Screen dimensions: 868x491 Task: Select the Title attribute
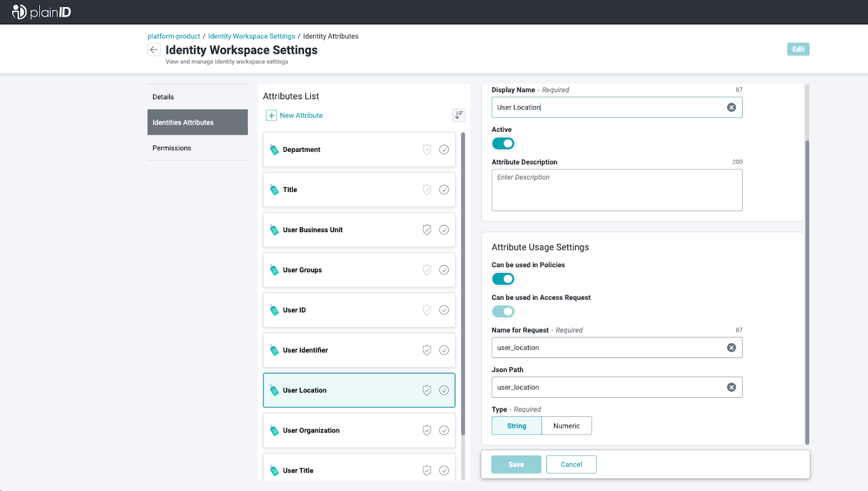[359, 189]
